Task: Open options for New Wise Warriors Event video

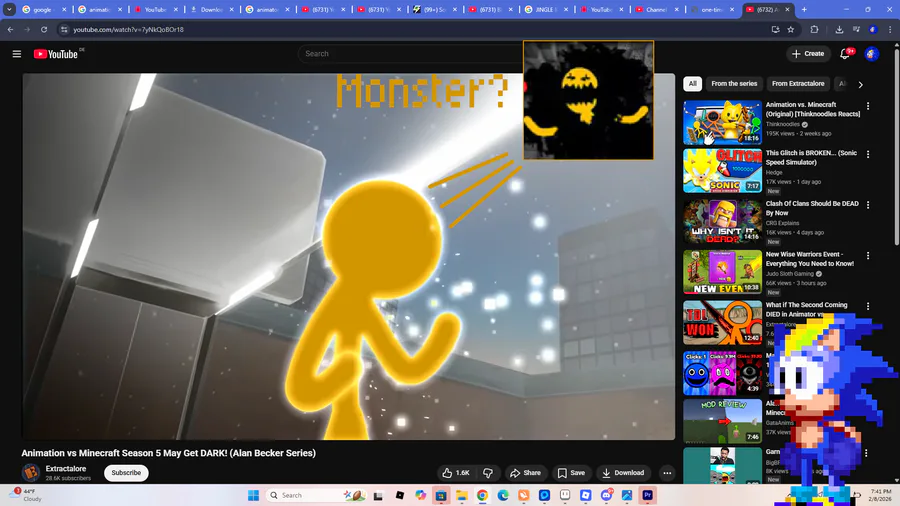Action: coord(868,256)
